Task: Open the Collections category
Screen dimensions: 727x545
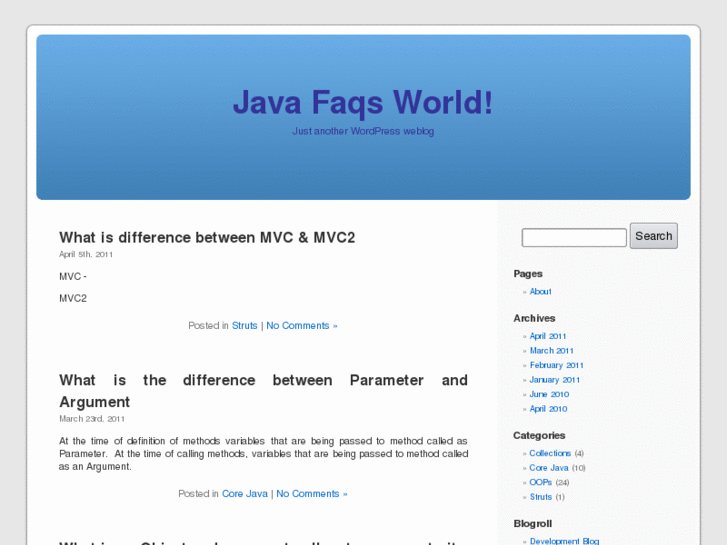Action: click(550, 453)
